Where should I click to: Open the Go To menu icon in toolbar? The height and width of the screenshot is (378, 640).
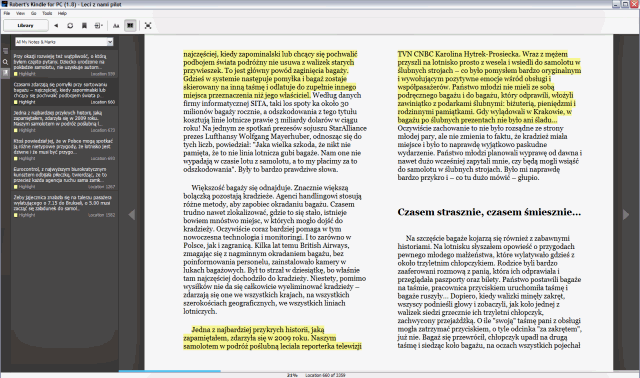(x=98, y=25)
